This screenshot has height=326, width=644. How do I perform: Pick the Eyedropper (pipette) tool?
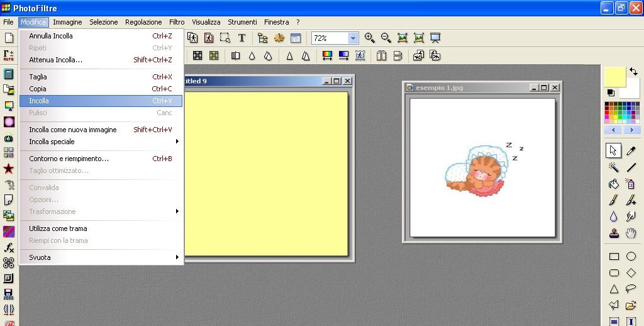pyautogui.click(x=631, y=150)
